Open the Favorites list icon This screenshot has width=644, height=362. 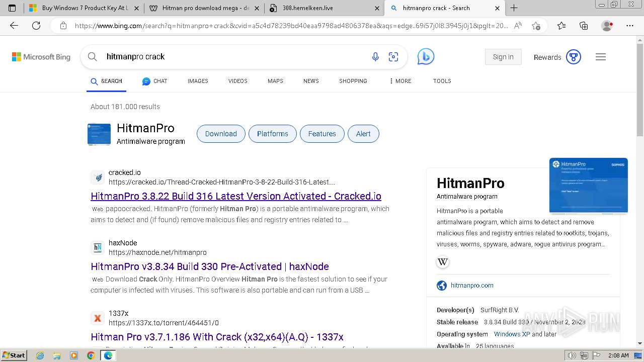coord(561,26)
